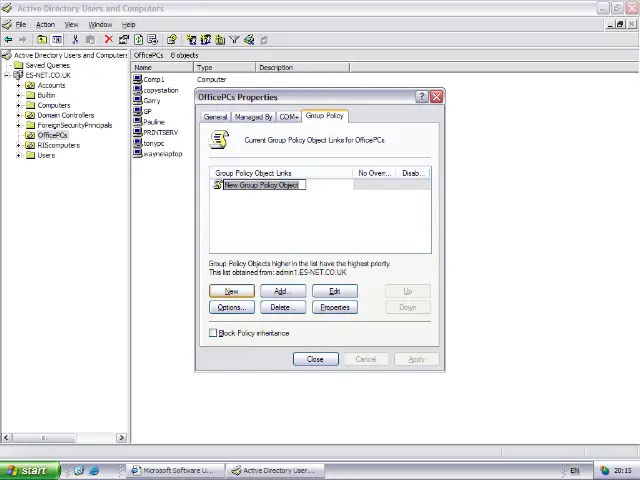Click the ES-NET.CO.UK domain icon
Viewport: 640px width, 480px height.
(18, 75)
